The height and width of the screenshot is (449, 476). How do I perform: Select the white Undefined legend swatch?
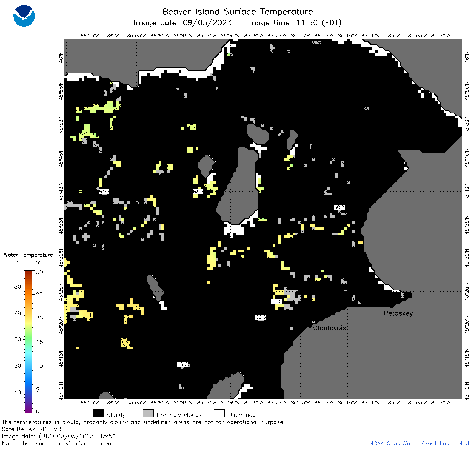point(219,413)
